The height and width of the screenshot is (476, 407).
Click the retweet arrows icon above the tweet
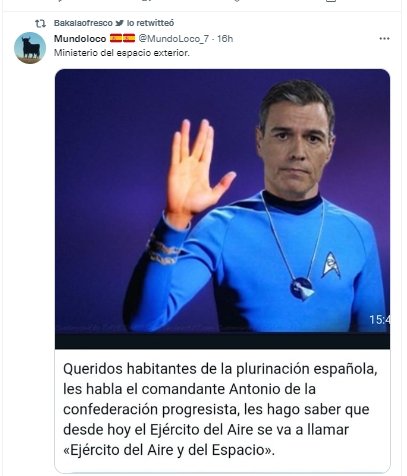tap(40, 23)
